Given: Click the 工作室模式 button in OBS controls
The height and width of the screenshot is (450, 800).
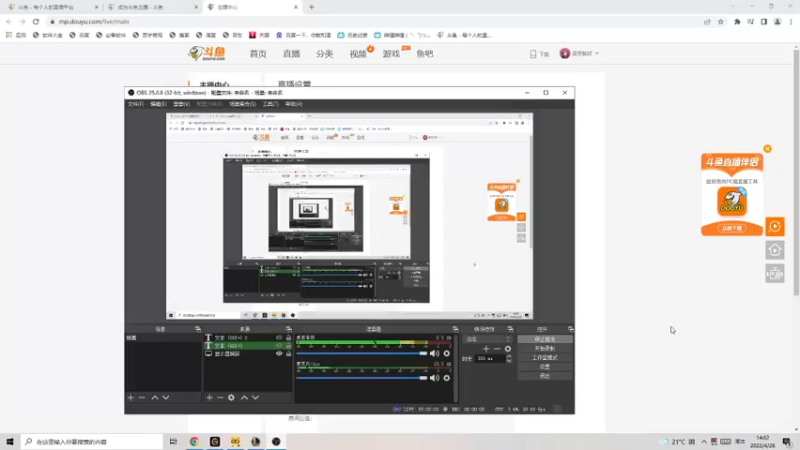Looking at the screenshot, I should 544,358.
